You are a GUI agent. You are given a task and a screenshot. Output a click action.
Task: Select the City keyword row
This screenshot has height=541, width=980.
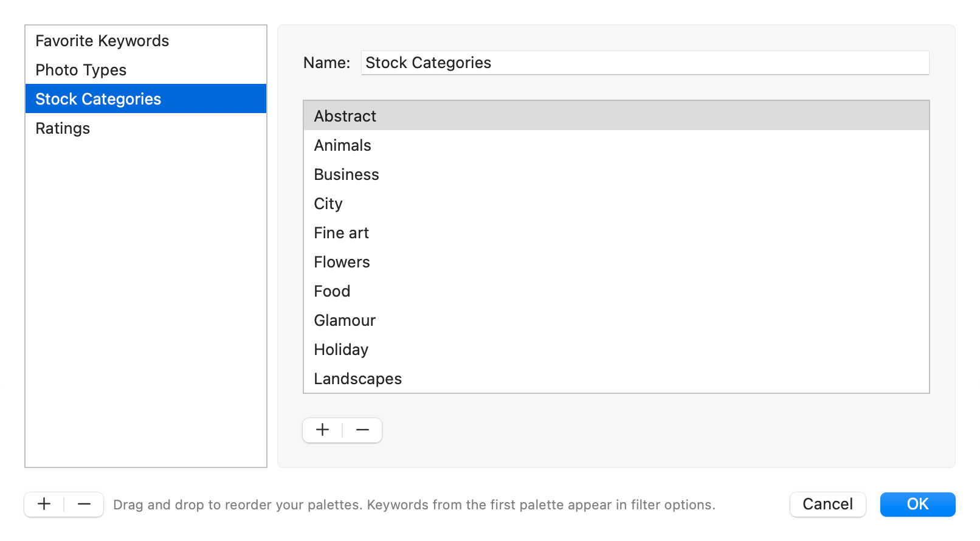tap(616, 204)
